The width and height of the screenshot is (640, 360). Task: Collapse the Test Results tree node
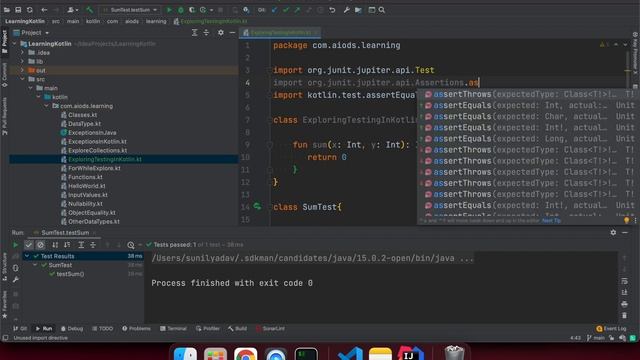[27, 256]
